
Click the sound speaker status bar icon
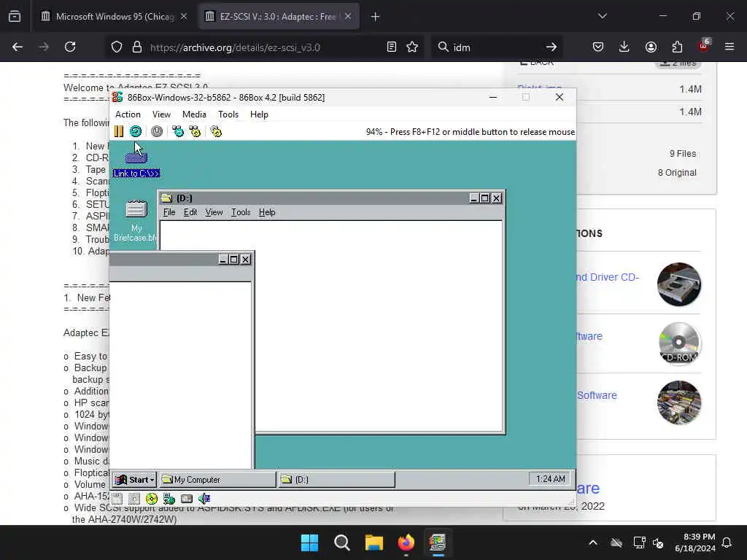[x=204, y=499]
